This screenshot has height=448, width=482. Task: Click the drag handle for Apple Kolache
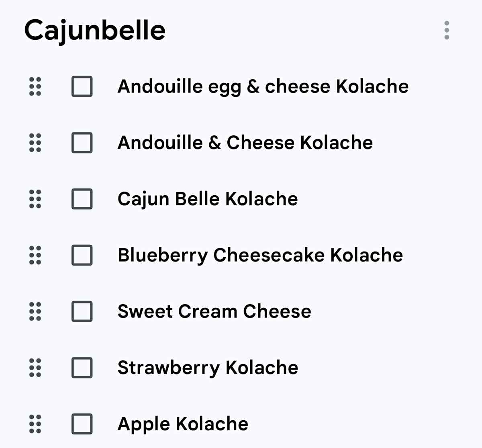point(35,424)
